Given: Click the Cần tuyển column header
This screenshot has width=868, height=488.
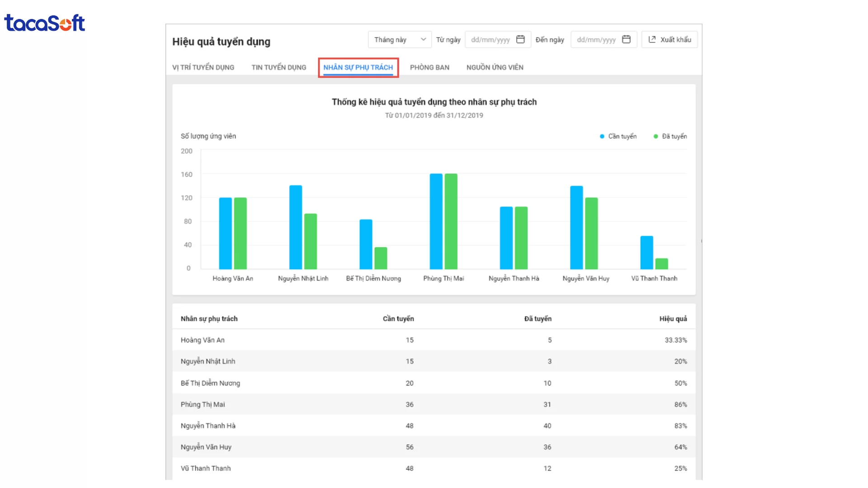Looking at the screenshot, I should point(398,319).
